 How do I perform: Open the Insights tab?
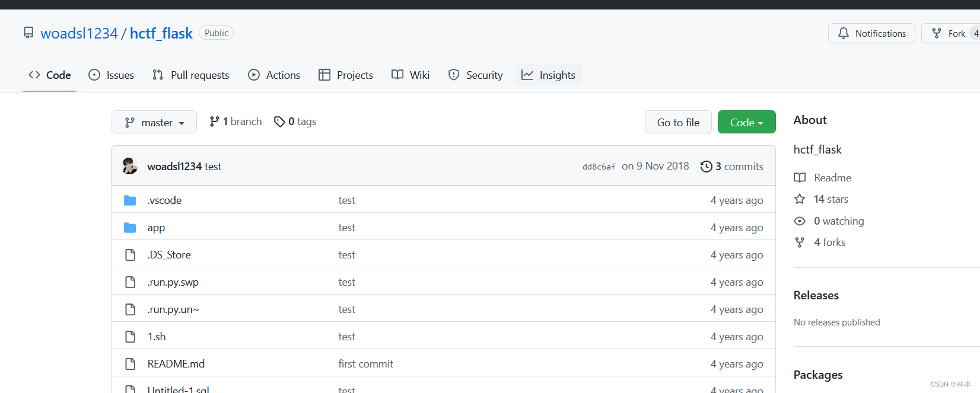pos(548,75)
